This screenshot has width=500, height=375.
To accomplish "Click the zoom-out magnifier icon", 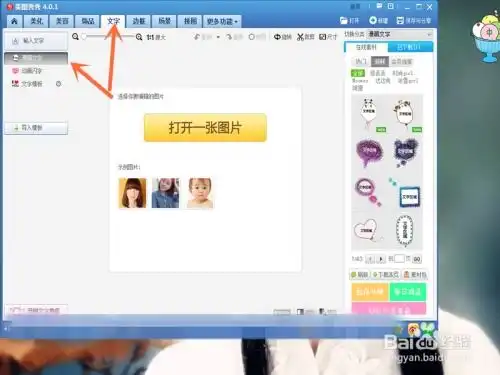I will coord(76,37).
